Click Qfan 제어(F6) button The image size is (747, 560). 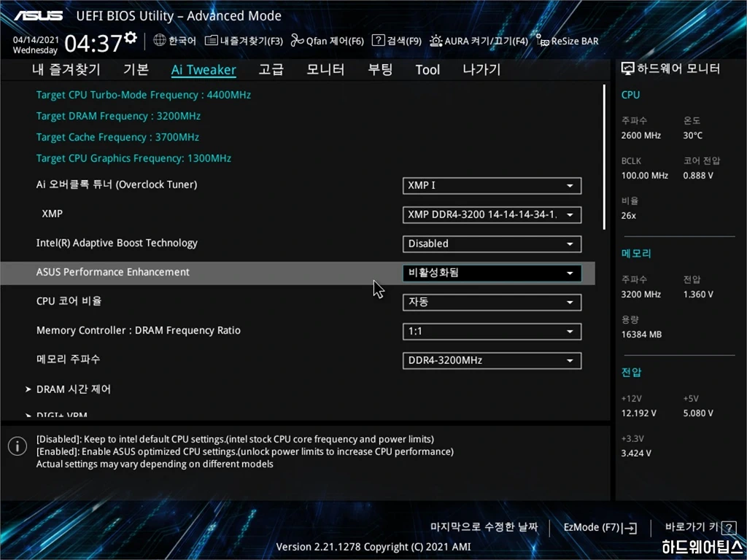tap(328, 41)
